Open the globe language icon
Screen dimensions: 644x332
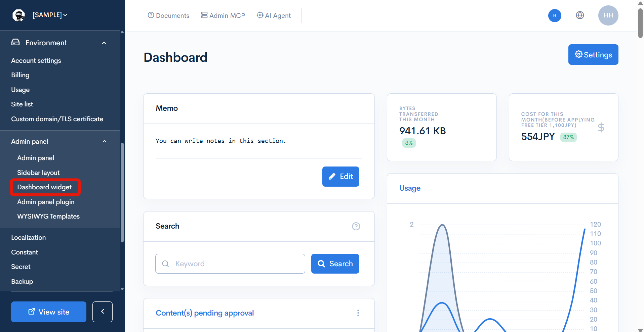click(580, 15)
